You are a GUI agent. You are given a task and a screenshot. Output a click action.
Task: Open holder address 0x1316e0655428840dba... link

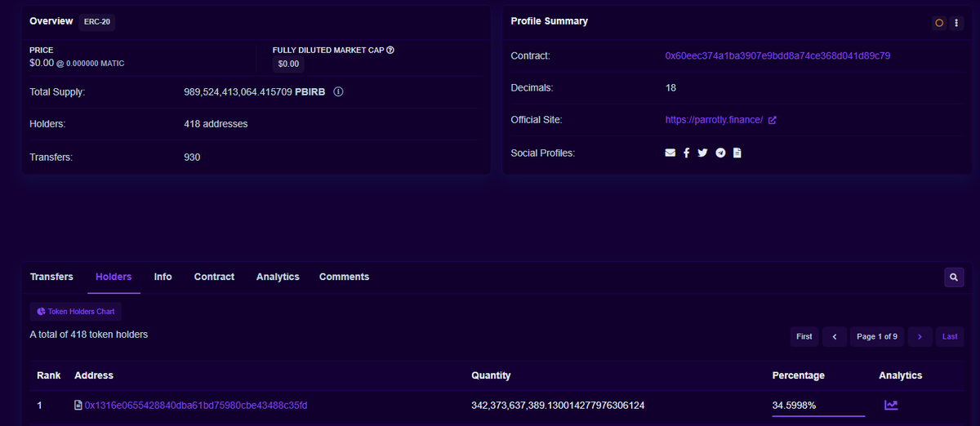click(x=196, y=405)
